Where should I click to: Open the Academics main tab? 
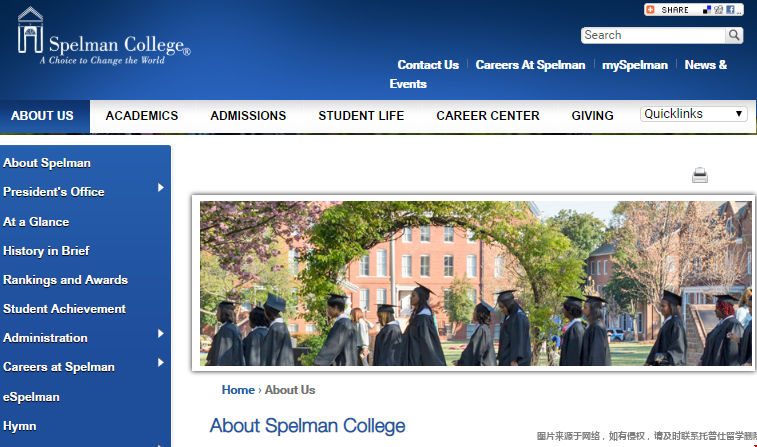coord(142,116)
